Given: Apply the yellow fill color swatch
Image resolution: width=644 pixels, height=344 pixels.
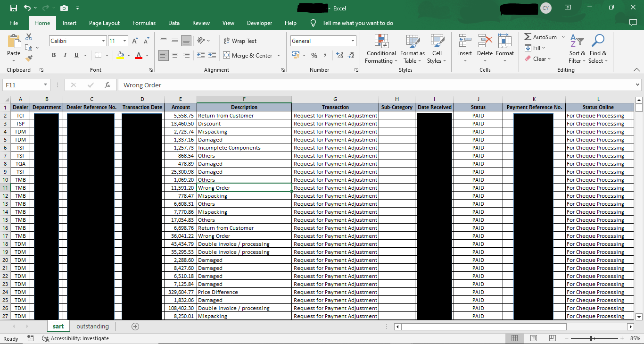Looking at the screenshot, I should click(x=121, y=56).
